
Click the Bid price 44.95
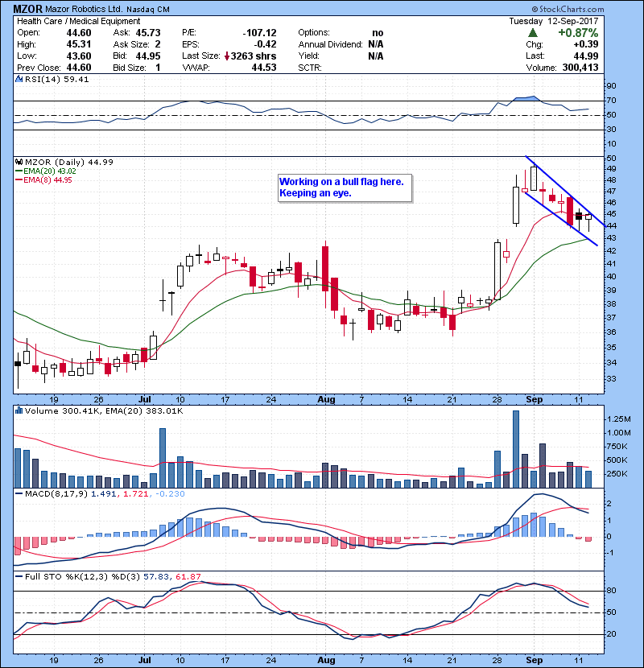148,56
